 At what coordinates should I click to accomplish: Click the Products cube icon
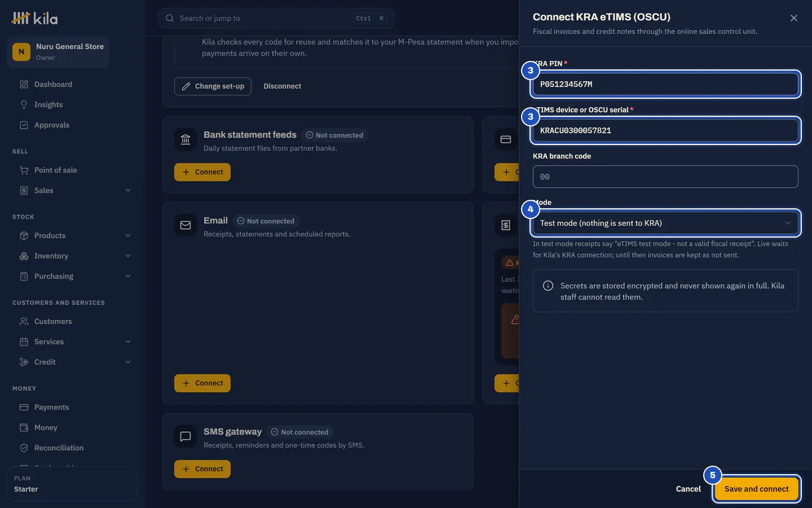(x=24, y=235)
